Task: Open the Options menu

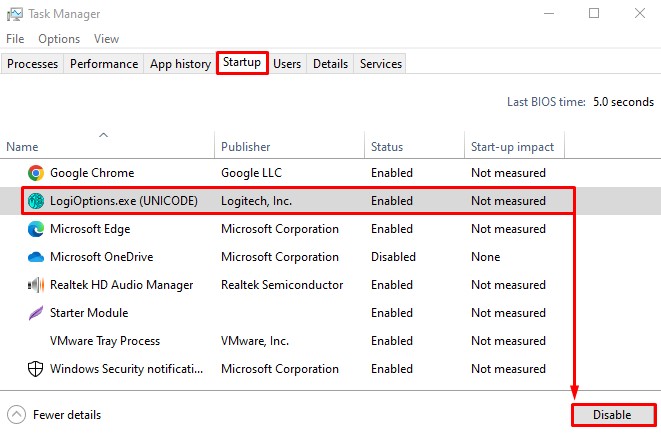Action: (x=59, y=39)
